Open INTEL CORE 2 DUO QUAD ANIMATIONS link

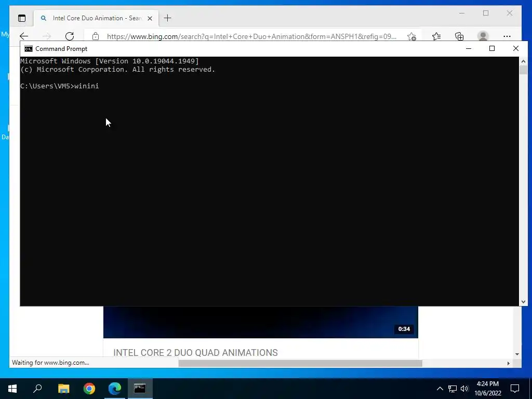pyautogui.click(x=195, y=353)
